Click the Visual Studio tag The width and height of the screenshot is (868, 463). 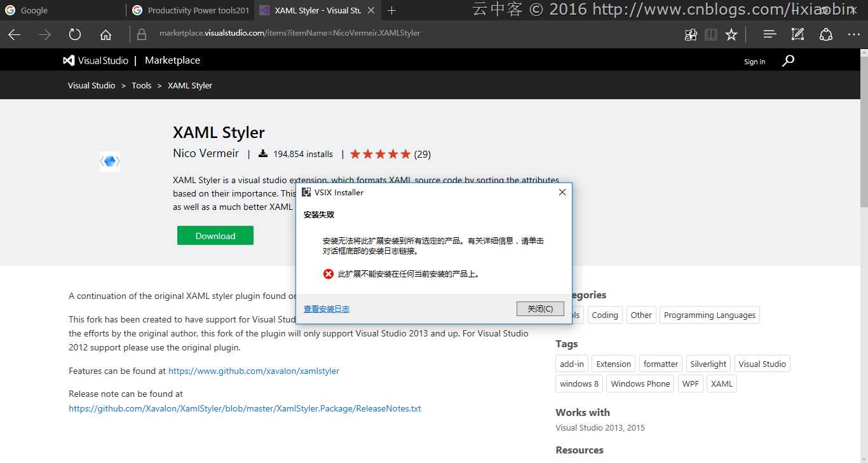coord(763,364)
